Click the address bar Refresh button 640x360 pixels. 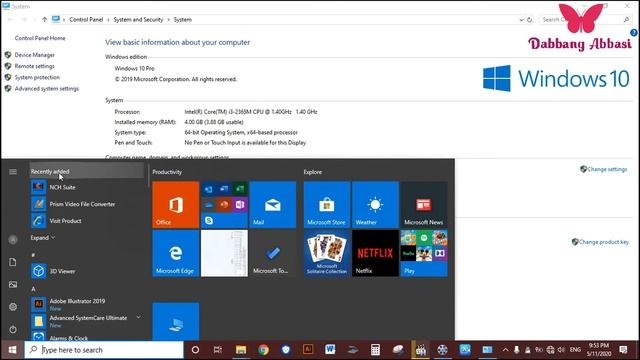[x=529, y=20]
